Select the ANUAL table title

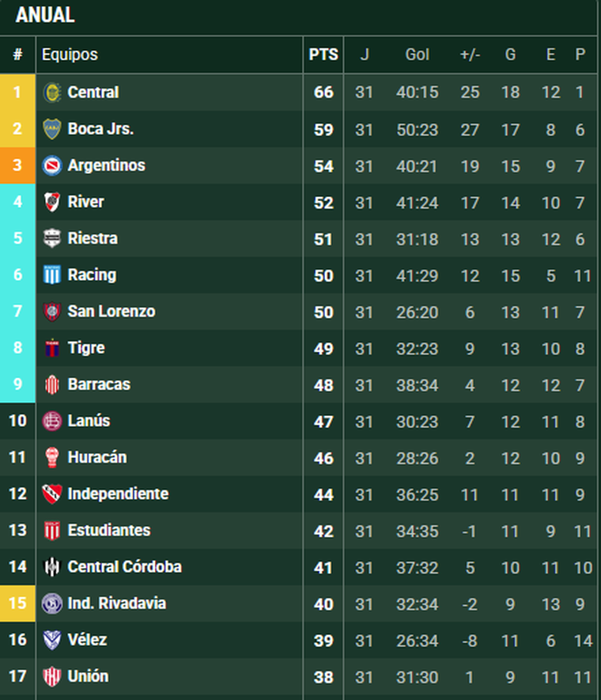point(45,15)
